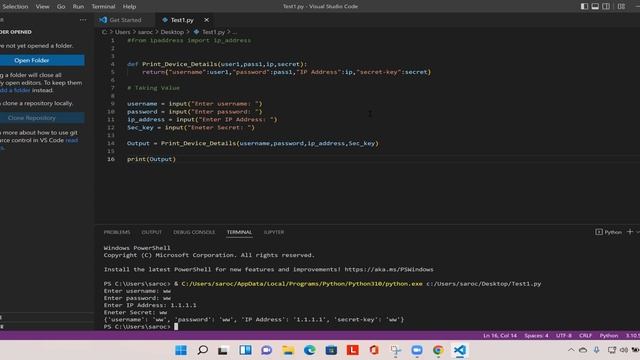Open the View menu
The image size is (640, 360).
coord(42,7)
